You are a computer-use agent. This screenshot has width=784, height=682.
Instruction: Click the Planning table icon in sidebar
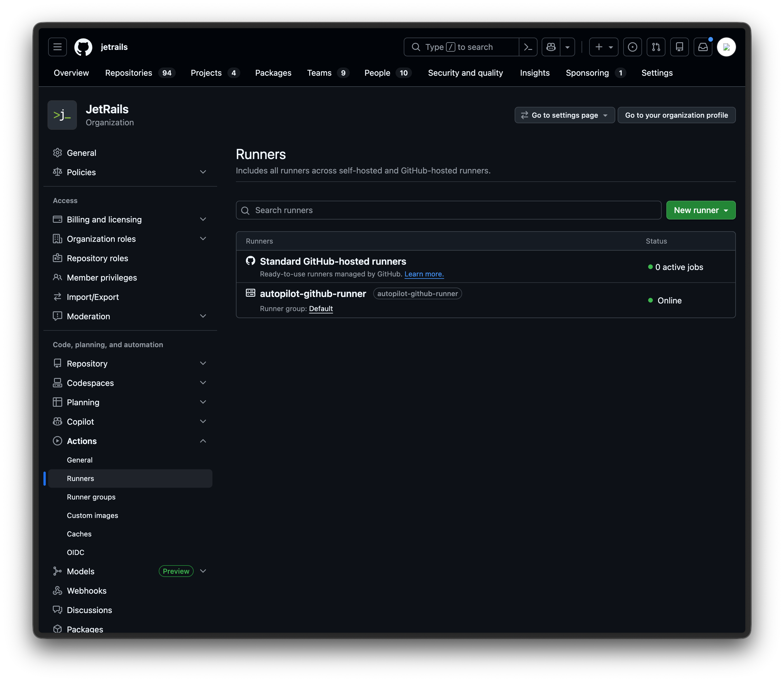coord(58,402)
